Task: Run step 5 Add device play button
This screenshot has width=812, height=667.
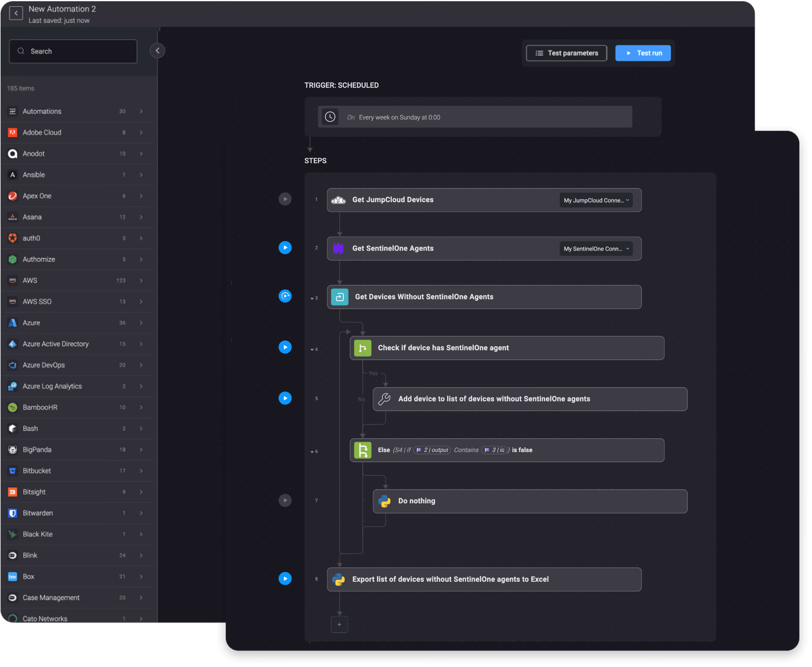Action: pos(285,399)
